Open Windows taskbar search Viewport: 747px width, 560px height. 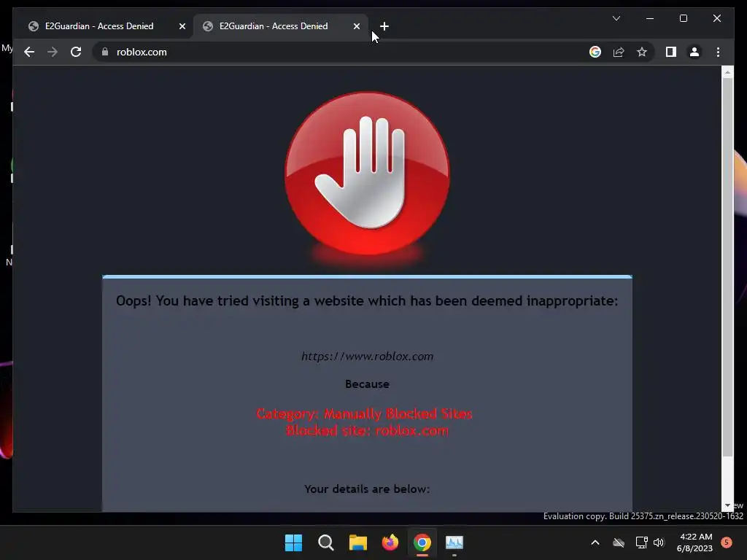pyautogui.click(x=326, y=542)
